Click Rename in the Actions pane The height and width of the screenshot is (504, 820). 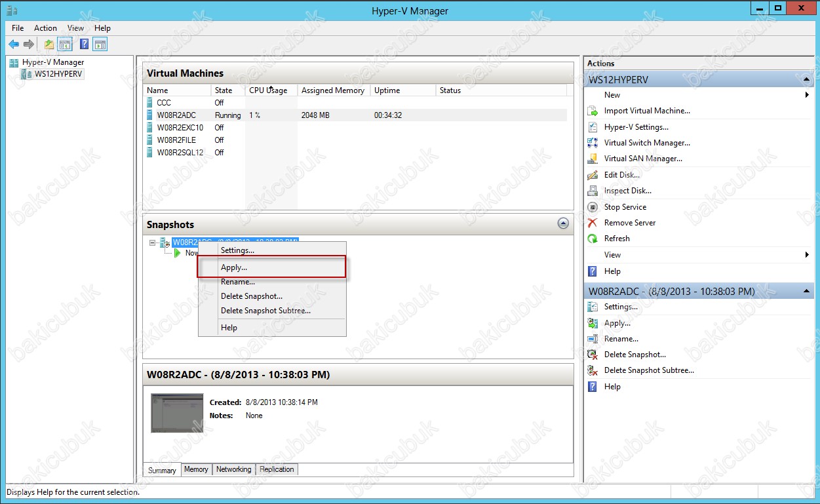(621, 339)
